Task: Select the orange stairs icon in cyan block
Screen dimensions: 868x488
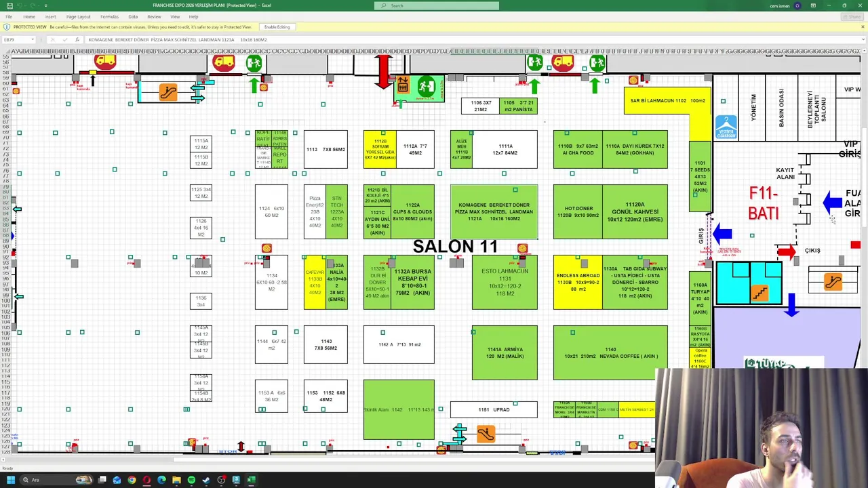Action: point(759,293)
